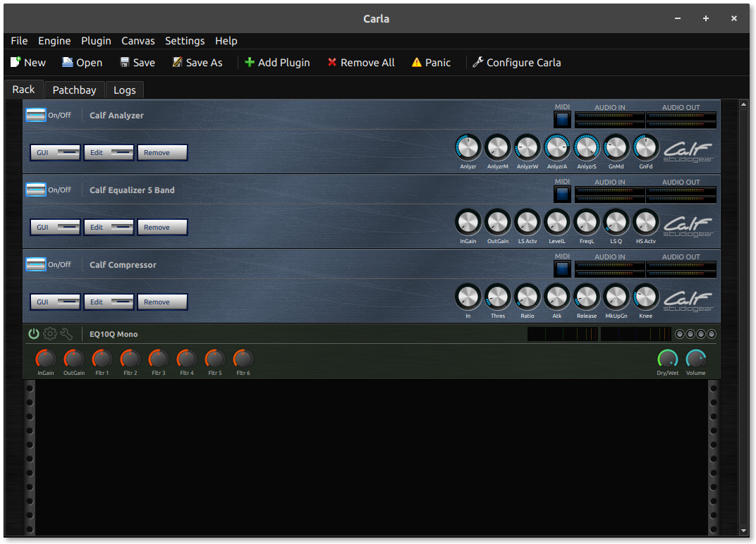Click the New project toolbar icon

(16, 63)
